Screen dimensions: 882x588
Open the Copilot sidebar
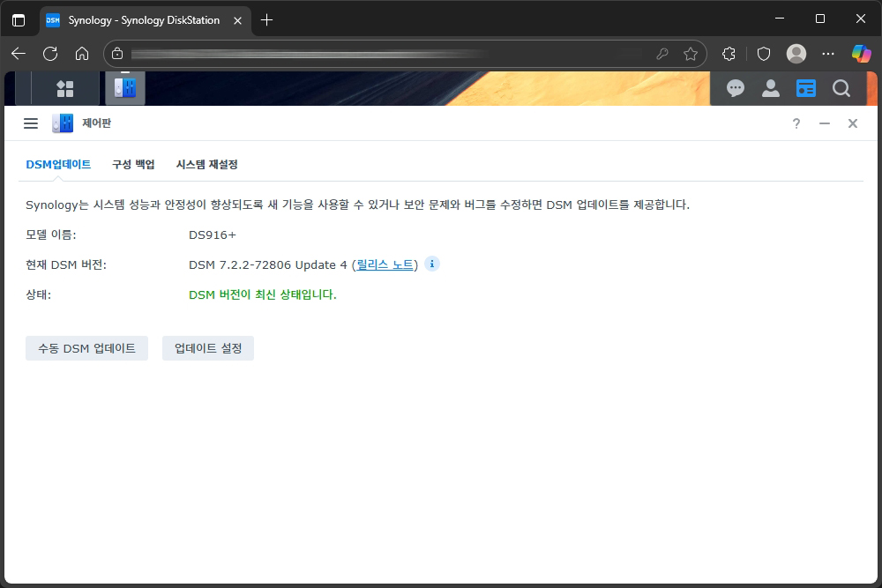click(x=861, y=54)
